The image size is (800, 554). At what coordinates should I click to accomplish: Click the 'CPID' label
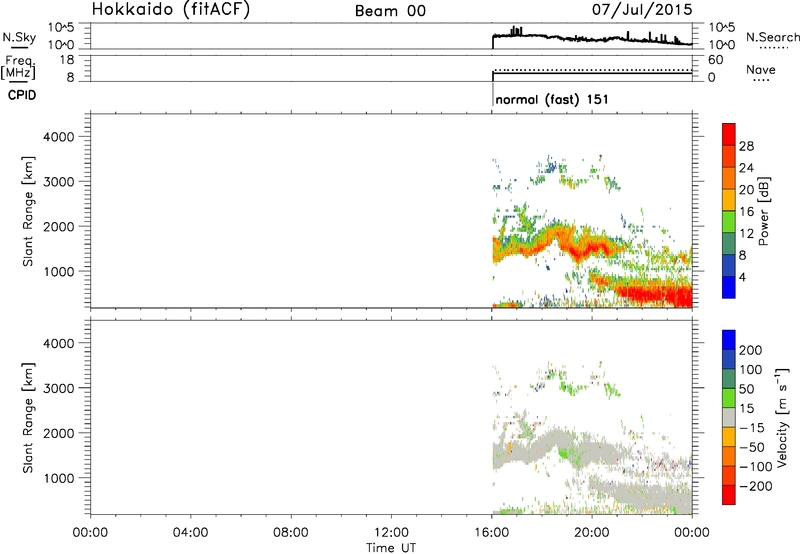pos(22,95)
